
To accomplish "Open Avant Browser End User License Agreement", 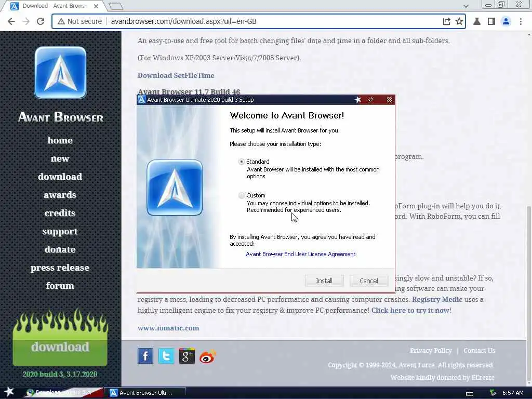I will [x=301, y=254].
